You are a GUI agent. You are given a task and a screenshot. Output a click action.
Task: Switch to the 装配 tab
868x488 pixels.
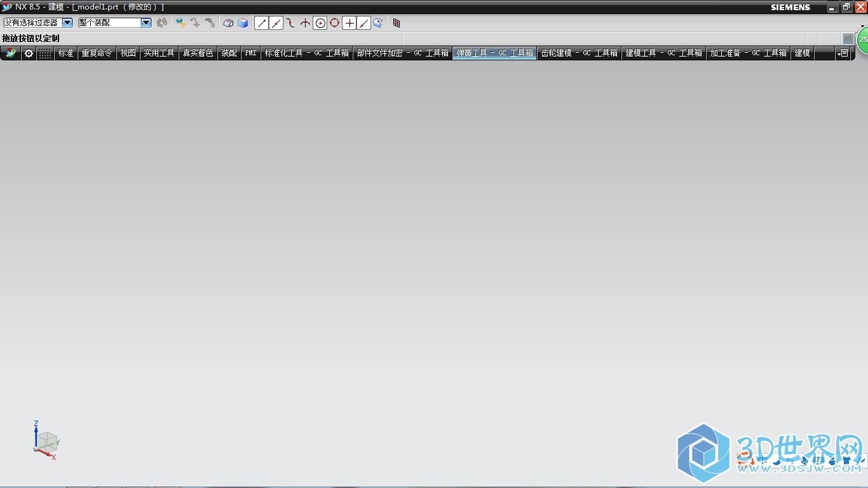[229, 53]
